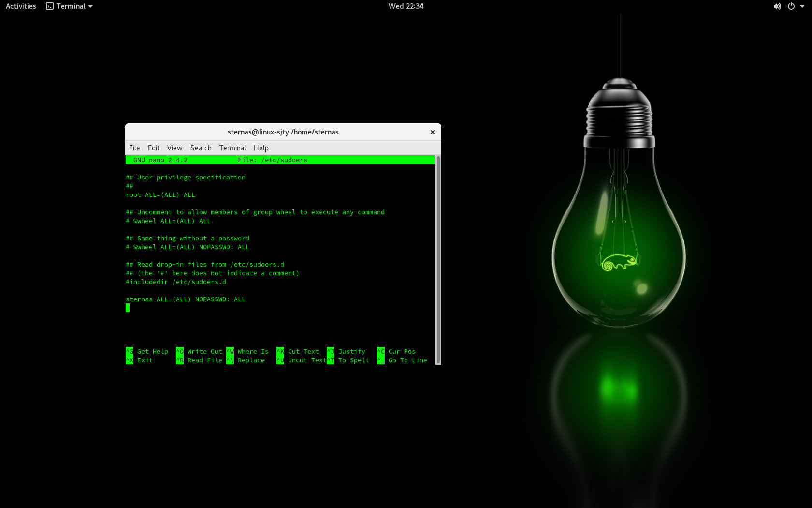Viewport: 812px width, 508px height.
Task: Open the View menu
Action: tap(174, 148)
